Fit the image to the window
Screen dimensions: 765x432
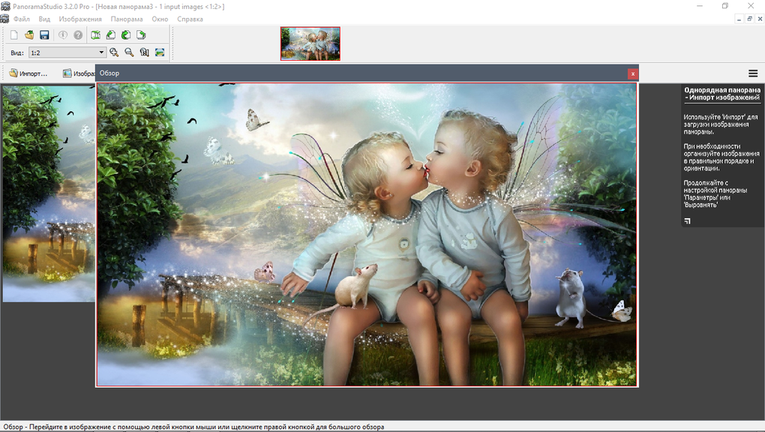point(160,52)
